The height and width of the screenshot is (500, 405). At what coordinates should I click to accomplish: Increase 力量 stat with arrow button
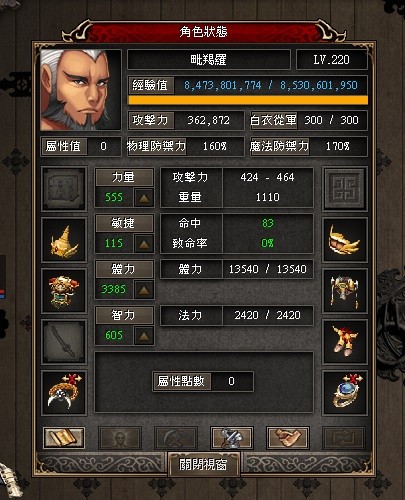[144, 198]
